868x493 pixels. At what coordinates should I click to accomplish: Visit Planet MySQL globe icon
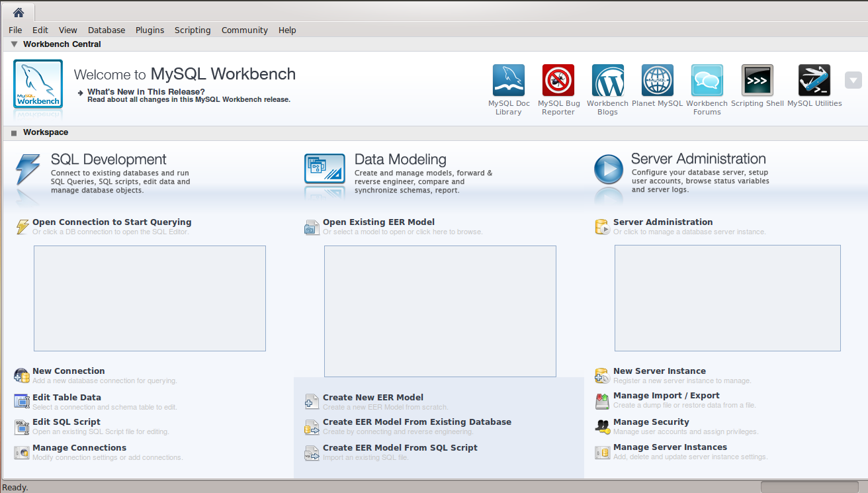[658, 81]
